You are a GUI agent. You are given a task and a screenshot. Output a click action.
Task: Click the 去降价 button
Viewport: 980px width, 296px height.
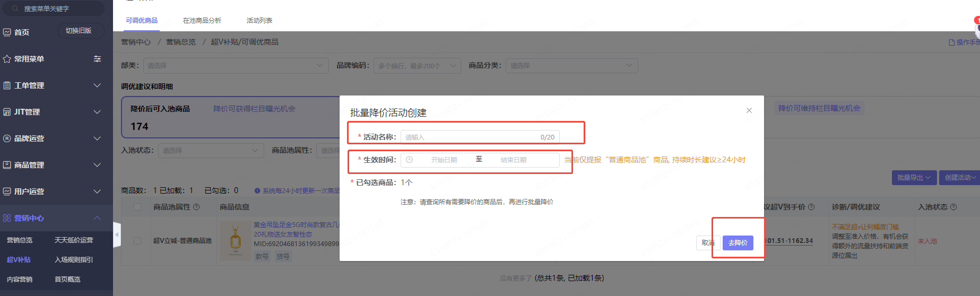[738, 242]
